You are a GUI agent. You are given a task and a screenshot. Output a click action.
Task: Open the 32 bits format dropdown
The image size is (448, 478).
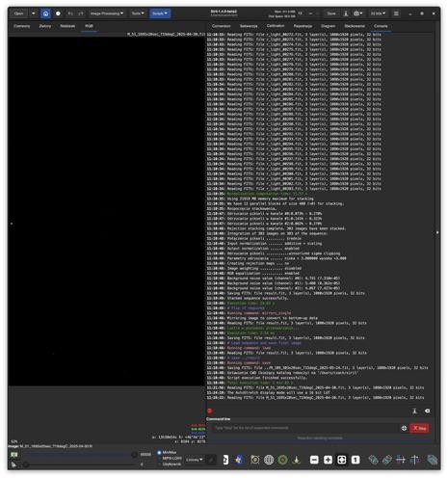point(378,13)
